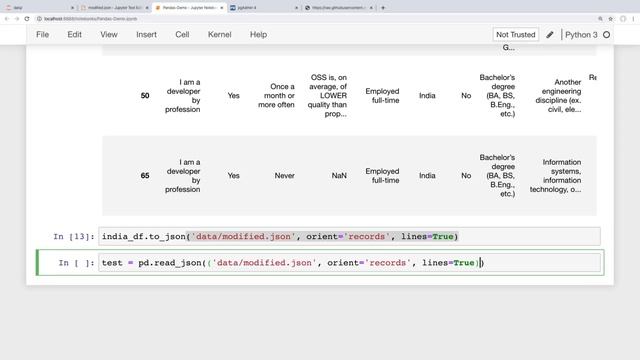Click the 'Never' cell in row 65
This screenshot has height=360, width=640.
[284, 176]
